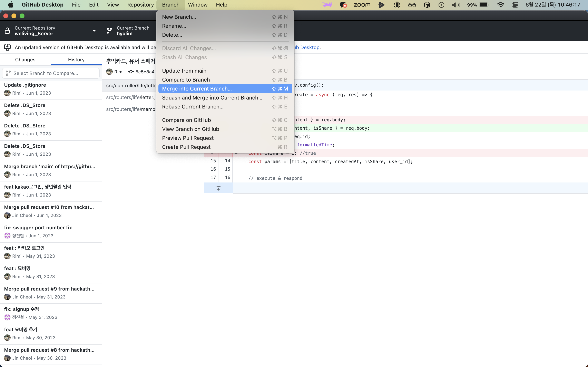This screenshot has width=588, height=367.
Task: Click the update available download icon
Action: pos(7,47)
